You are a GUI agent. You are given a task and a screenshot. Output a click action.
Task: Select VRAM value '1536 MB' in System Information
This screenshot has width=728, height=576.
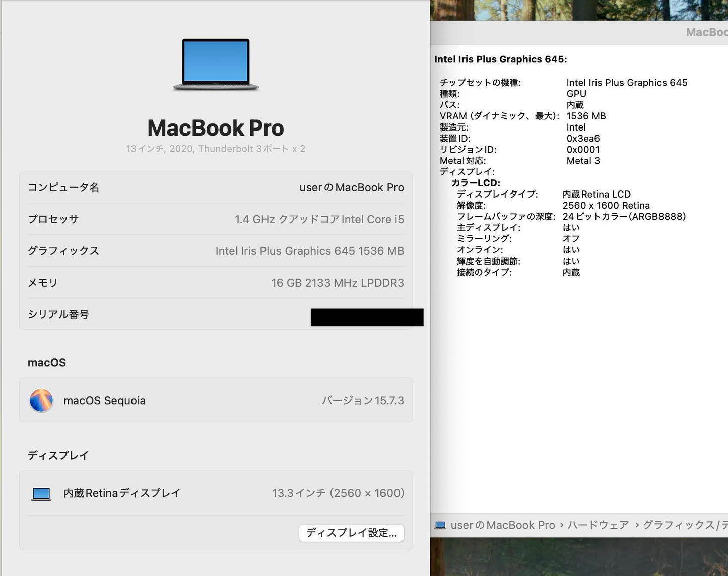[586, 116]
